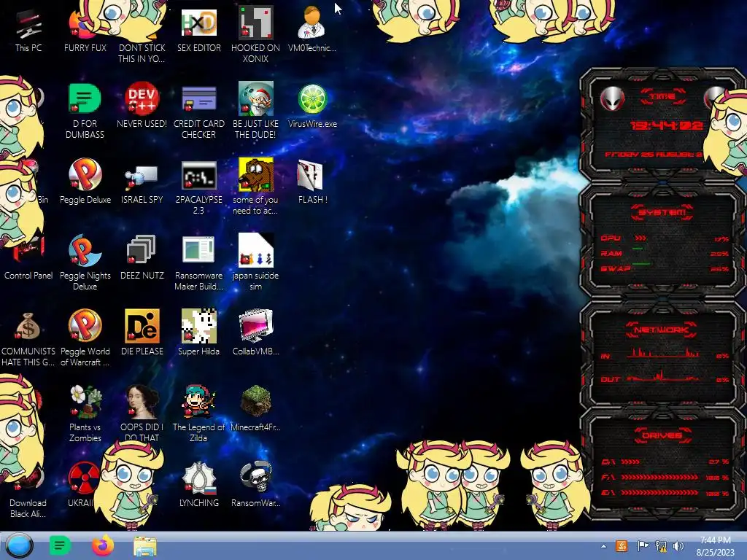Launch the green notes app from taskbar
The image size is (747, 560).
(x=60, y=545)
